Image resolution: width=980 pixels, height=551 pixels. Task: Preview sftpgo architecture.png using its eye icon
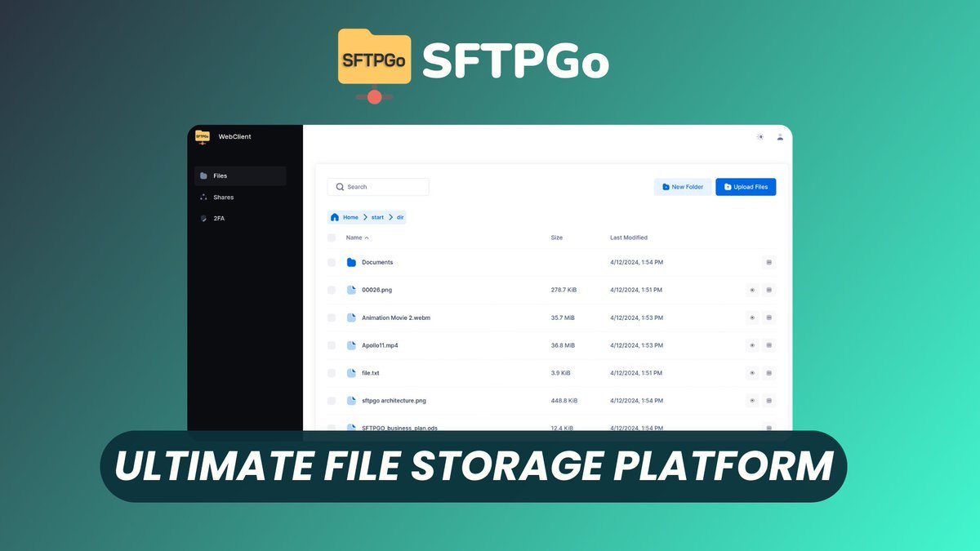[752, 401]
